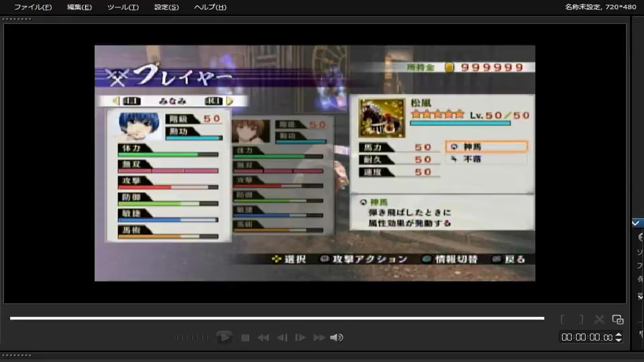644x362 pixels.
Task: Set the mark-in opening bracket
Action: pyautogui.click(x=562, y=319)
